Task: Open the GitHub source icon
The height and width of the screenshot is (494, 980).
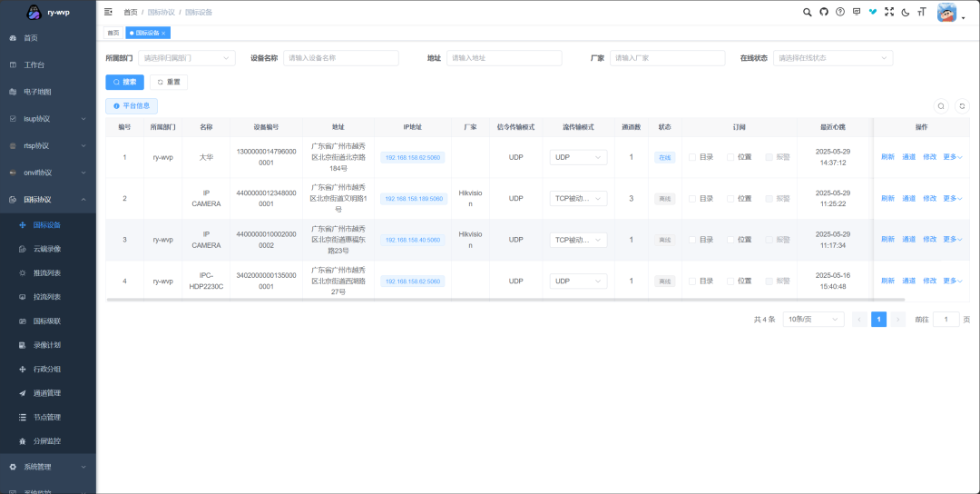Action: (x=824, y=12)
